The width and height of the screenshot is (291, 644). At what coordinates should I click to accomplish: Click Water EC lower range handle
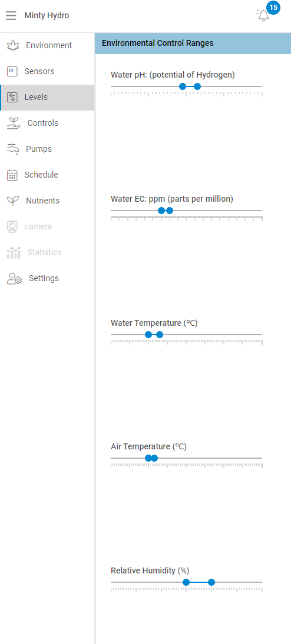tap(161, 211)
